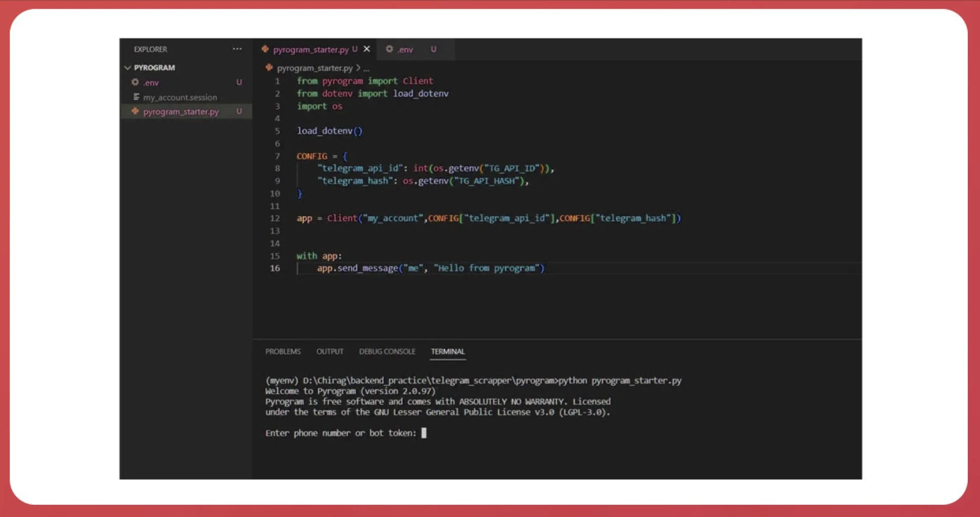Click the U git status badge beside .env in Explorer
The width and height of the screenshot is (980, 517).
[239, 82]
